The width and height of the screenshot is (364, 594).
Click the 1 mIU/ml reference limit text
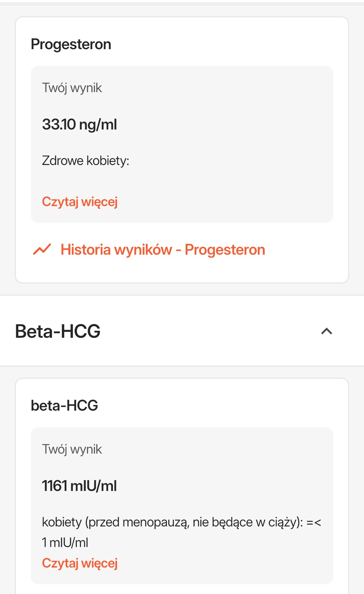click(65, 542)
